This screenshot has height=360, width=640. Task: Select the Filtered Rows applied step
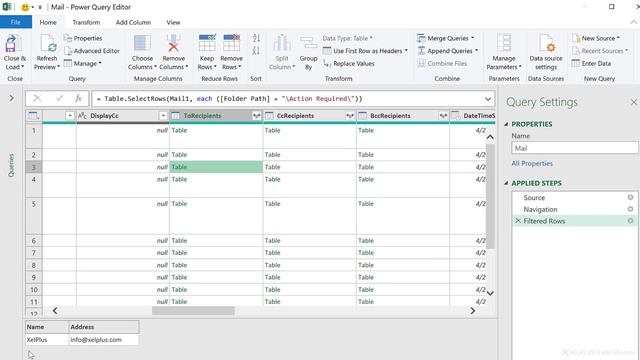point(575,221)
